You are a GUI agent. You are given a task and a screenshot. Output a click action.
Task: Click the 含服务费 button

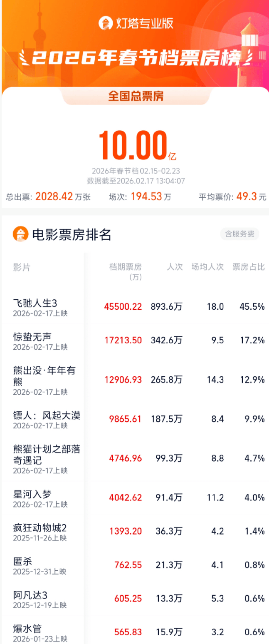click(x=239, y=234)
